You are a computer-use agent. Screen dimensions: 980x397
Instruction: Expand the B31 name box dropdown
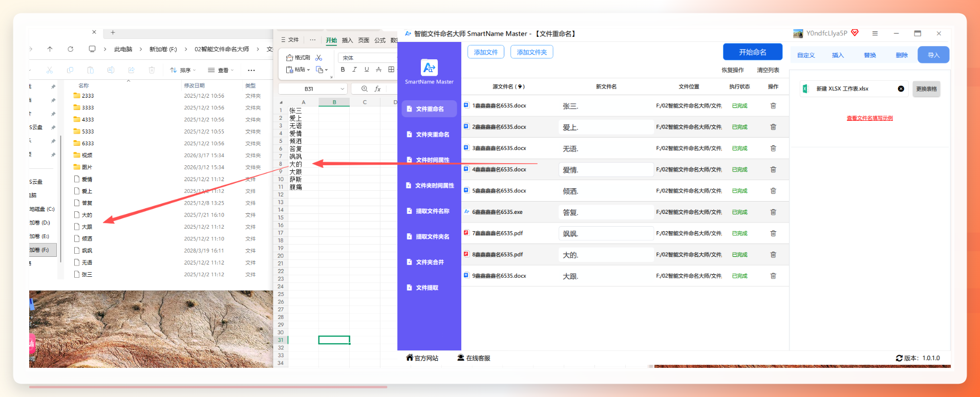pyautogui.click(x=343, y=89)
